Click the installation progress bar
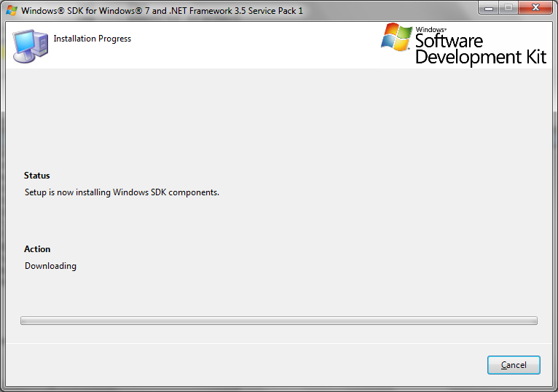Screen dimensions: 558x392 [278, 321]
